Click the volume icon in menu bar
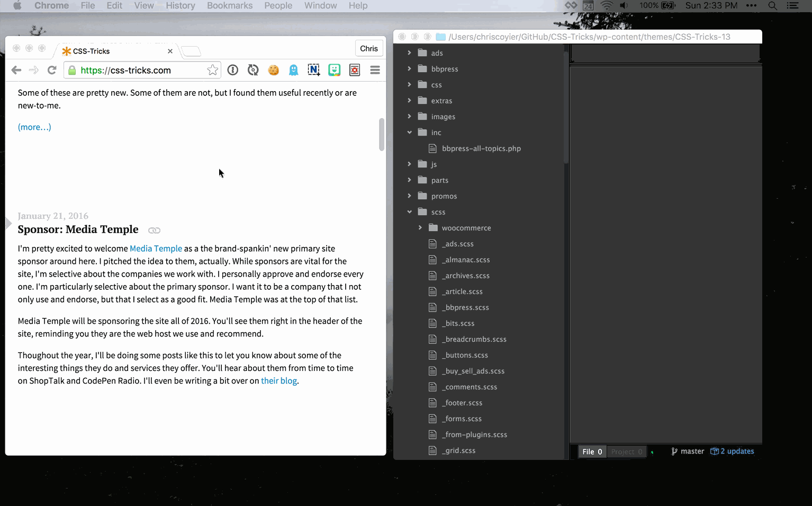This screenshot has width=812, height=506. (x=624, y=6)
